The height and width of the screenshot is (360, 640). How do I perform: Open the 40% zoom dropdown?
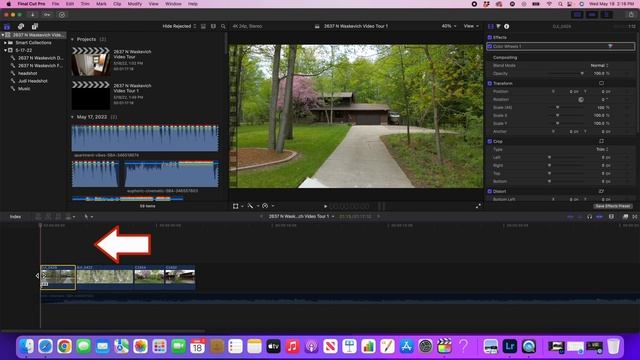click(449, 26)
